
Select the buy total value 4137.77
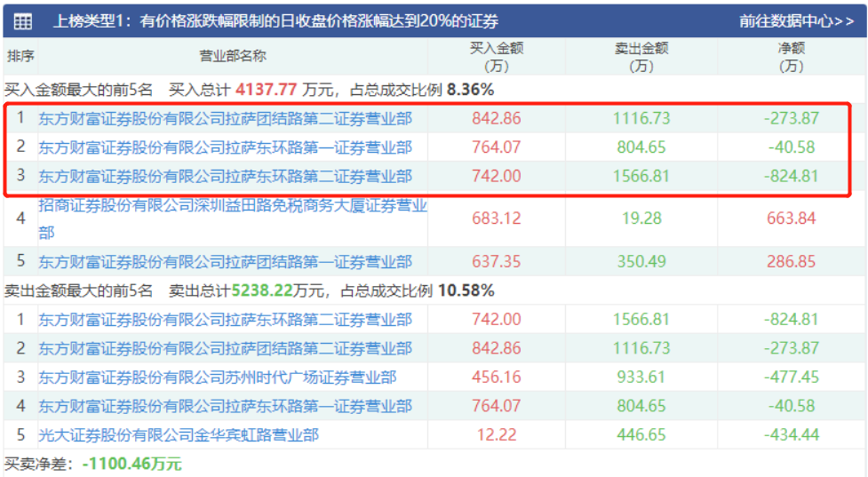(x=267, y=90)
